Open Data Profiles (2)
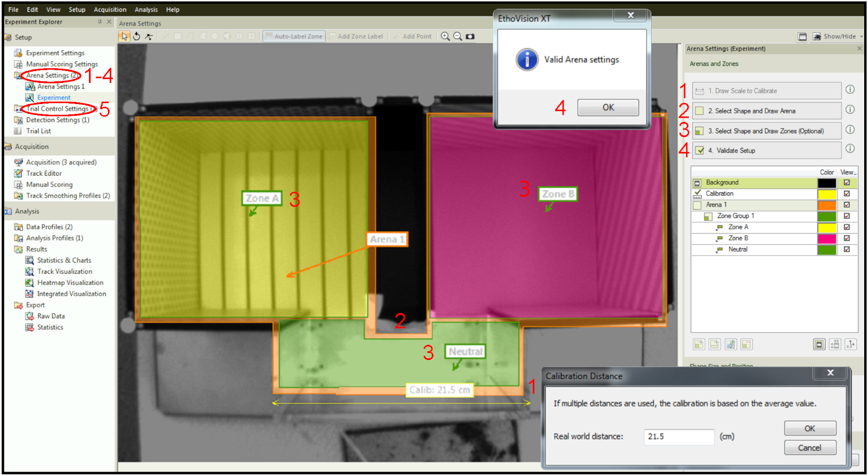This screenshot has width=868, height=476. click(49, 227)
